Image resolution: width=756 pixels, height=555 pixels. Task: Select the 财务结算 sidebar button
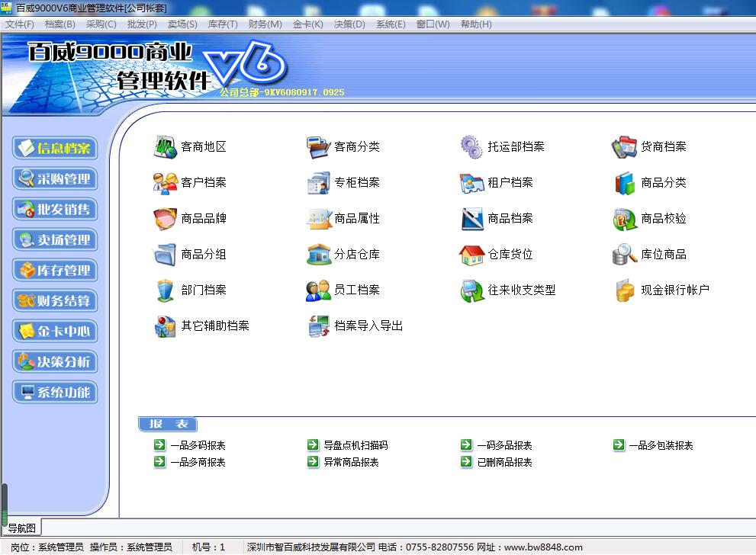point(55,300)
